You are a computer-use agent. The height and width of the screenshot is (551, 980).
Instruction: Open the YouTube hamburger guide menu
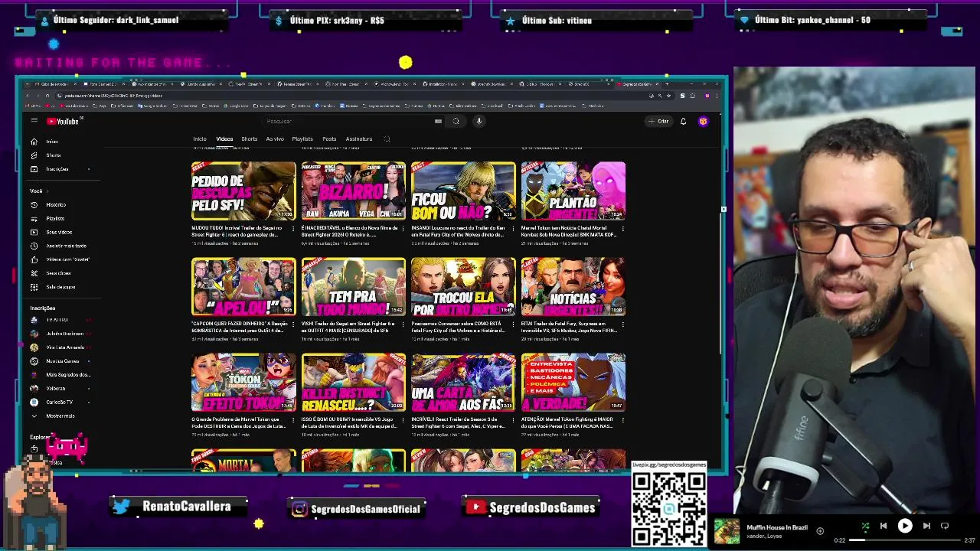34,121
